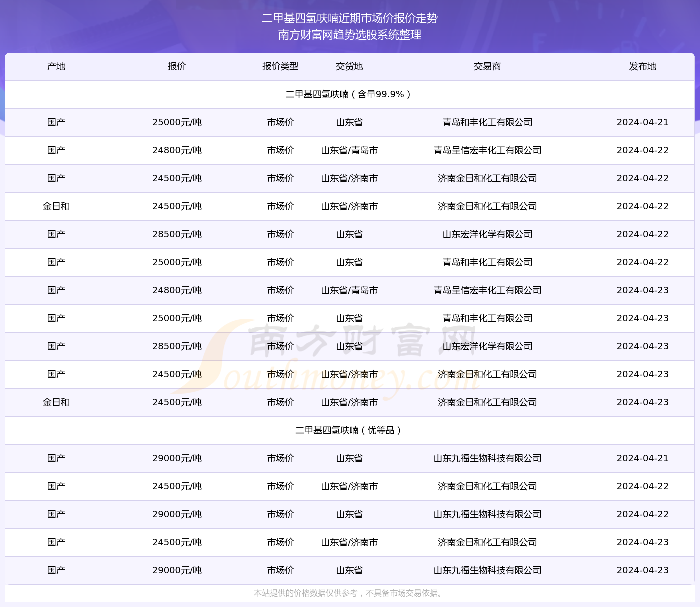Click the 2024-04-23 date in the 山东九福 row

tap(642, 570)
